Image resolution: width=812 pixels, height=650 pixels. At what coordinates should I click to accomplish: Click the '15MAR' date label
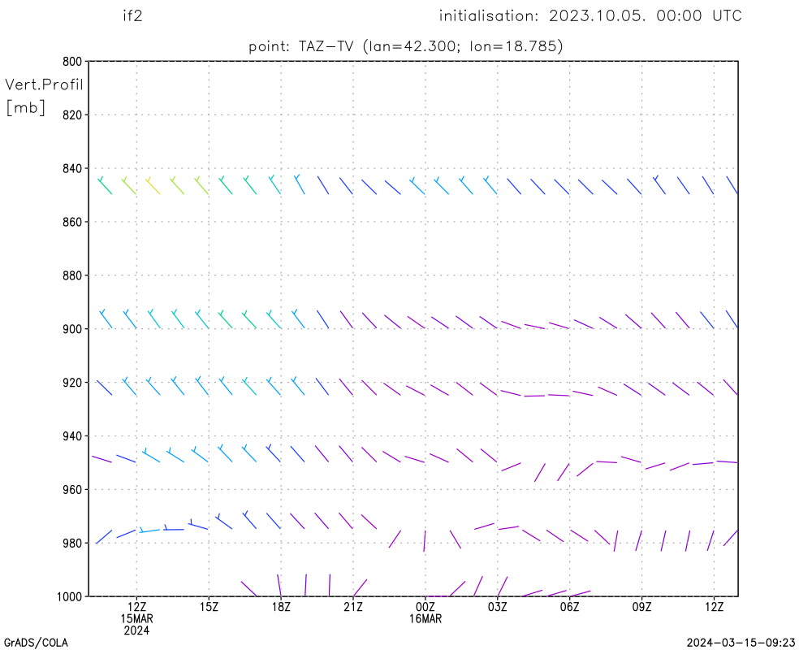136,619
